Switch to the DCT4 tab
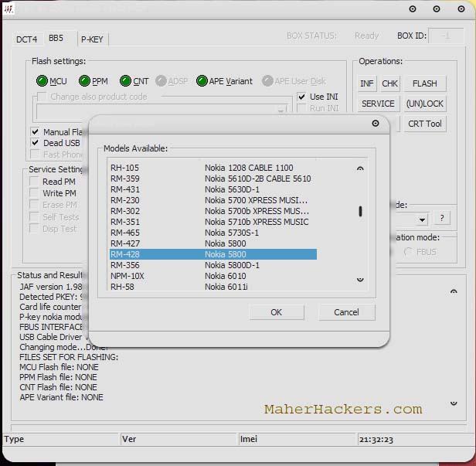Viewport: 476px width, 466px height. tap(27, 39)
